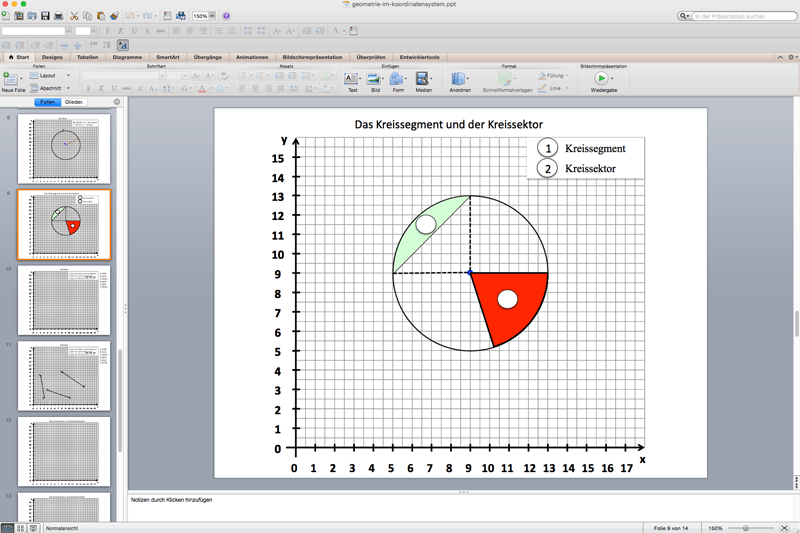Open the Diagramme ribbon tab

[x=127, y=57]
